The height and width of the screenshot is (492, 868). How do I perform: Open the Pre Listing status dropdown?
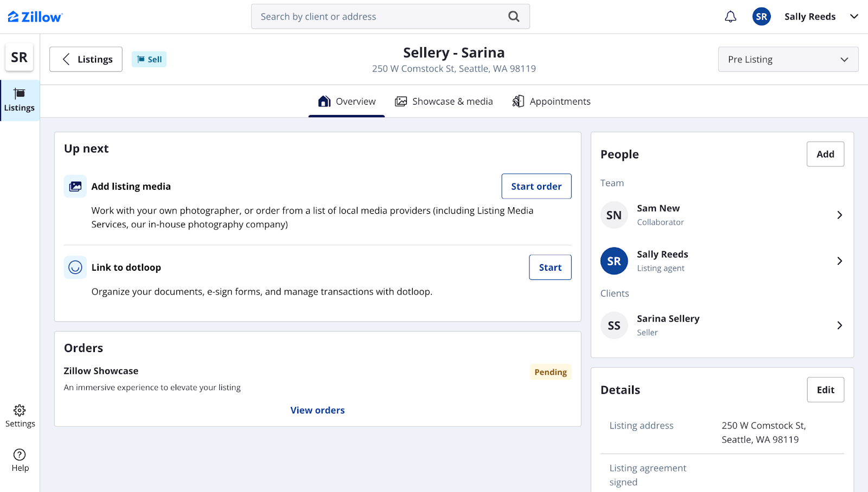tap(788, 59)
